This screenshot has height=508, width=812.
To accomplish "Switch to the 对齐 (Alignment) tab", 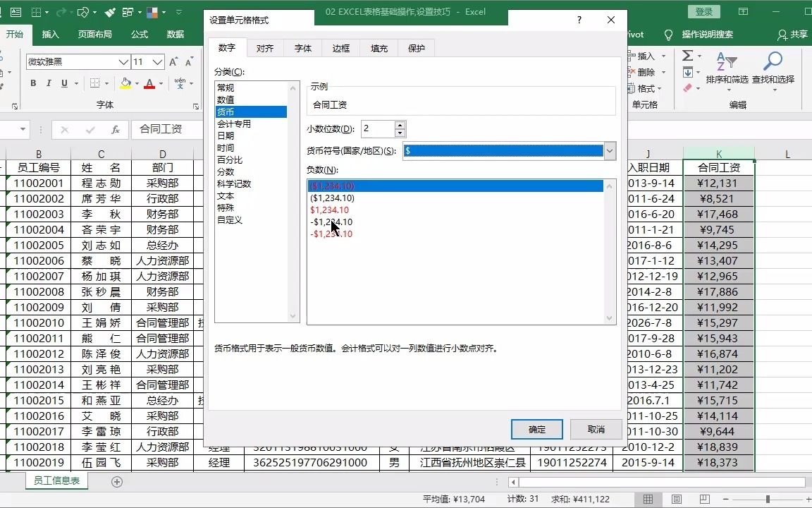I will (x=264, y=48).
